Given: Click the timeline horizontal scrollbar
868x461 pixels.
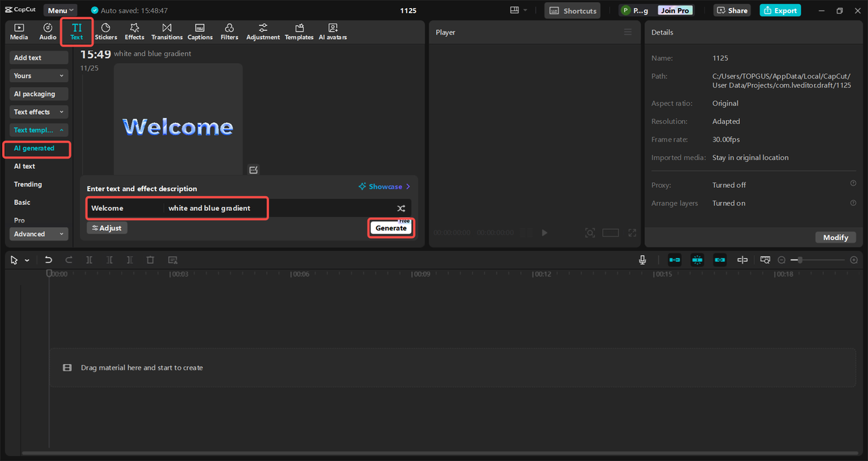Looking at the screenshot, I should pos(441,453).
